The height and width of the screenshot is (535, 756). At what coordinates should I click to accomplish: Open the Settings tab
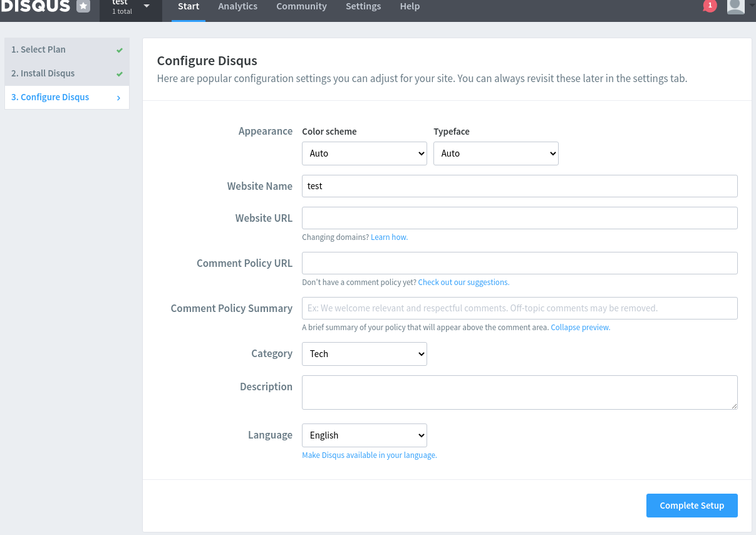coord(363,7)
